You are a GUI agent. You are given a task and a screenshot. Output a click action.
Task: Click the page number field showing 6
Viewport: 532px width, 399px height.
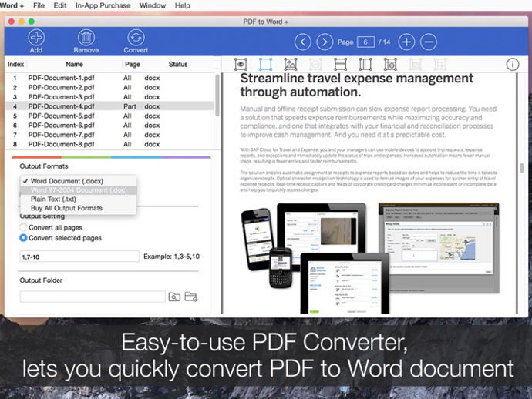coord(365,42)
